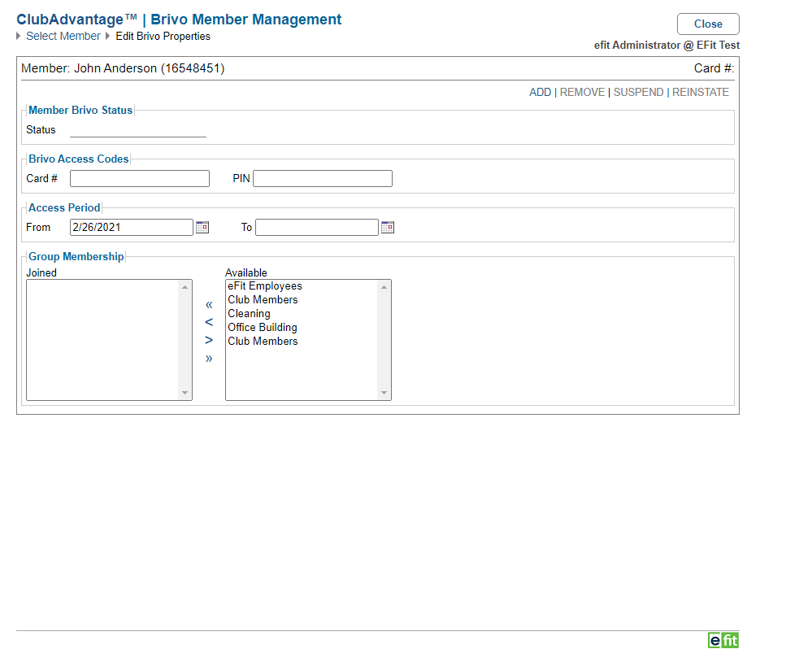Select Office Building in the Available list
Screen dimensions: 812x649
click(x=302, y=328)
